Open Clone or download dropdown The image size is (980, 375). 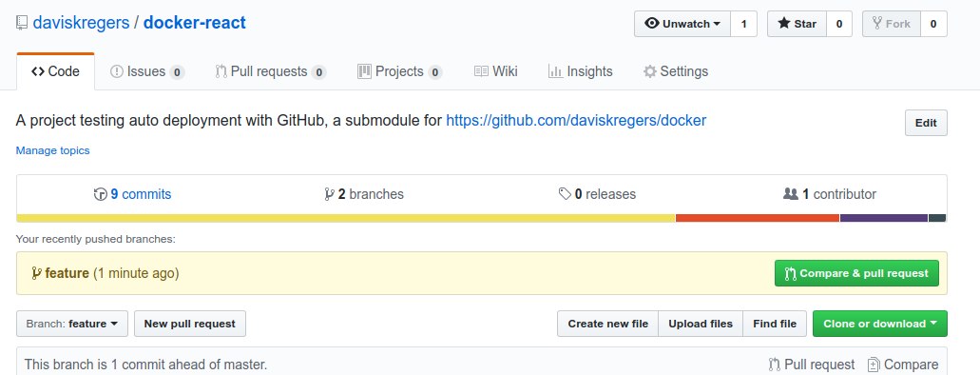[880, 324]
